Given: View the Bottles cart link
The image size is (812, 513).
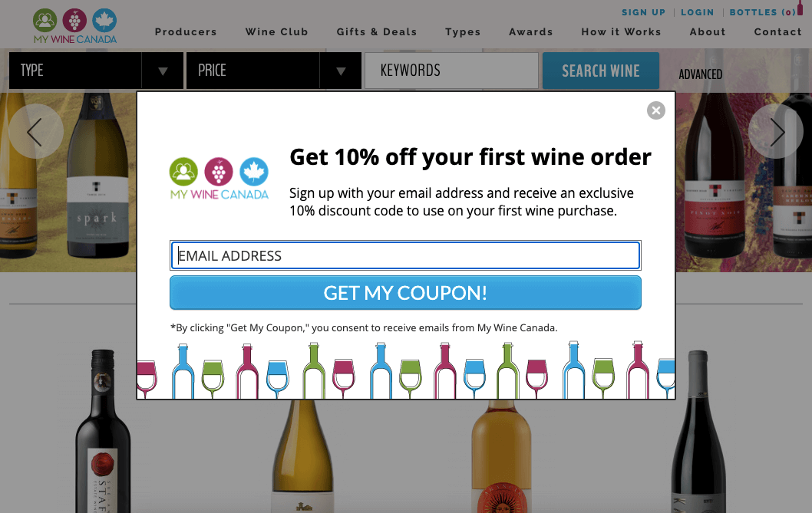Looking at the screenshot, I should coord(763,12).
